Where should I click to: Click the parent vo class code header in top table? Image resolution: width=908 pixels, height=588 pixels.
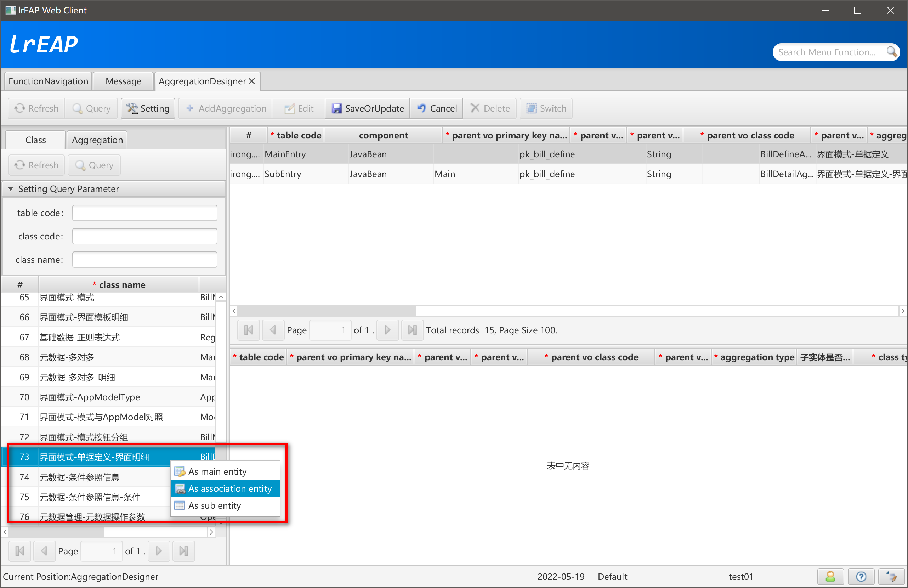point(747,135)
